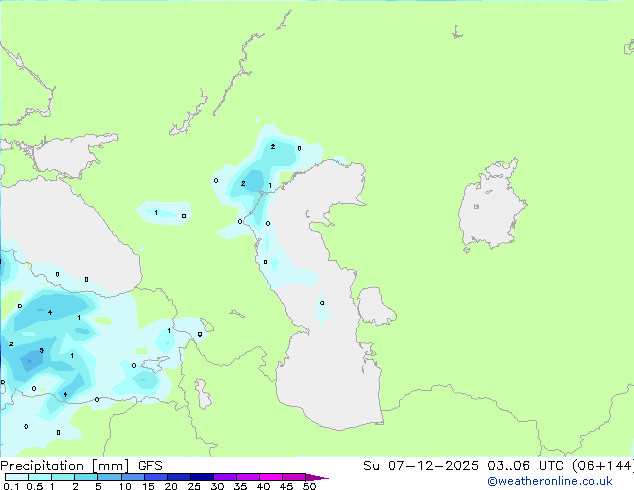The width and height of the screenshot is (634, 490).
Task: Click the 'Su 07-12-2025' date text
Action: [421, 466]
